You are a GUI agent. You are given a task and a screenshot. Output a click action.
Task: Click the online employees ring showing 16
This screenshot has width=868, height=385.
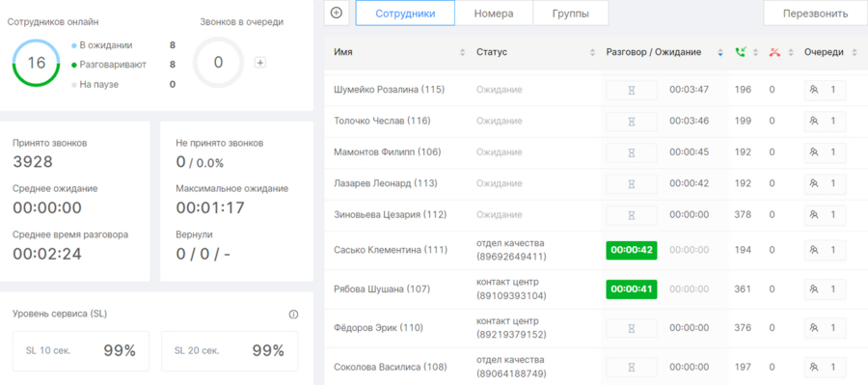click(x=36, y=63)
